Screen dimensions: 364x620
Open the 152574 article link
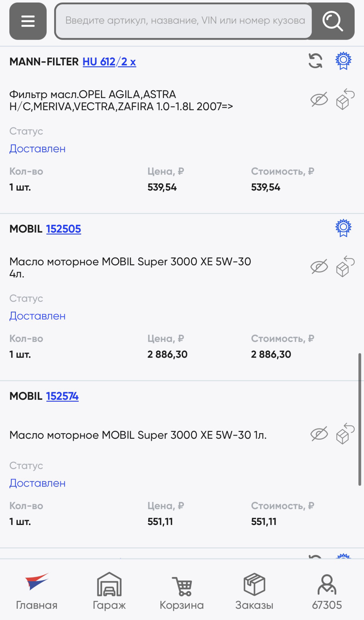(x=62, y=396)
